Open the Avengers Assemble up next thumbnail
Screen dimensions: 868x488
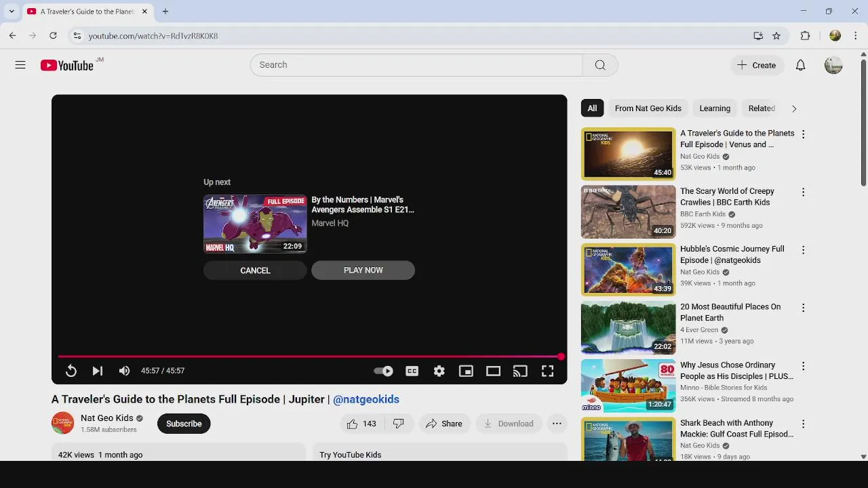255,224
